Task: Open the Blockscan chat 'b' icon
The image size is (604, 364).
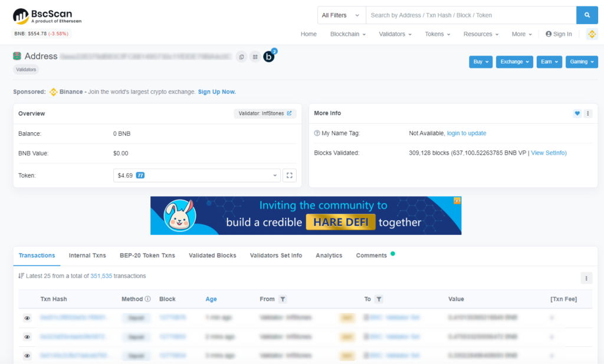Action: [x=269, y=57]
